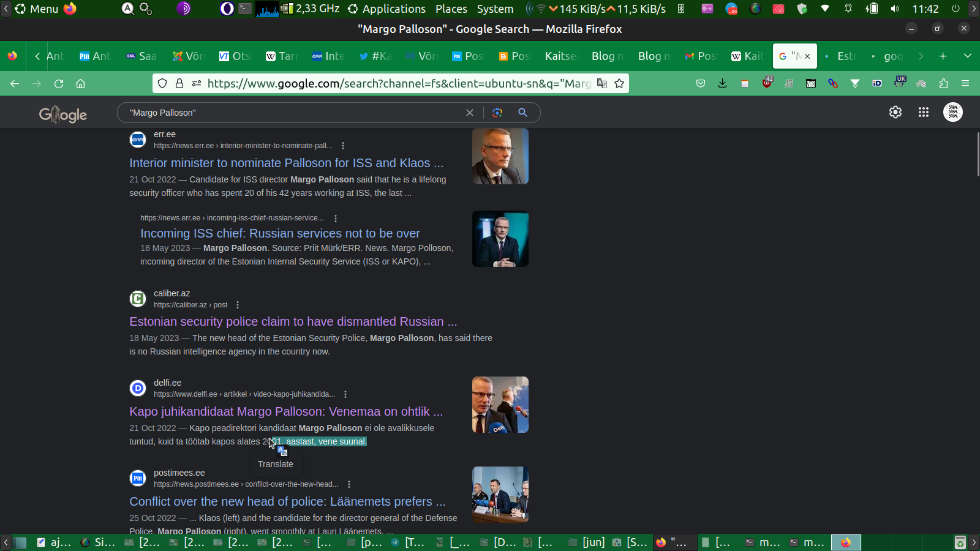Open a new Firefox tab

click(x=943, y=56)
